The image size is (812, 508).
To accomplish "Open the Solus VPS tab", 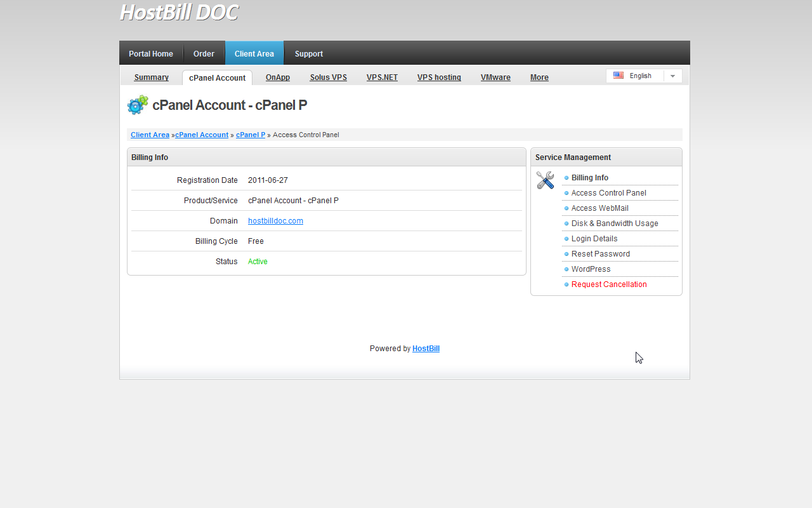I will point(329,77).
